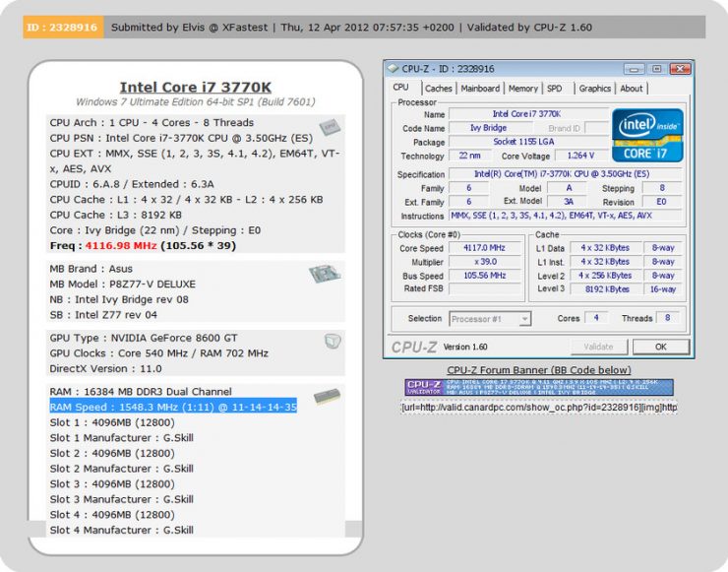Viewport: 728px width, 572px height.
Task: Click the MB Model P8Z77-V DELUXE line
Action: pos(123,284)
